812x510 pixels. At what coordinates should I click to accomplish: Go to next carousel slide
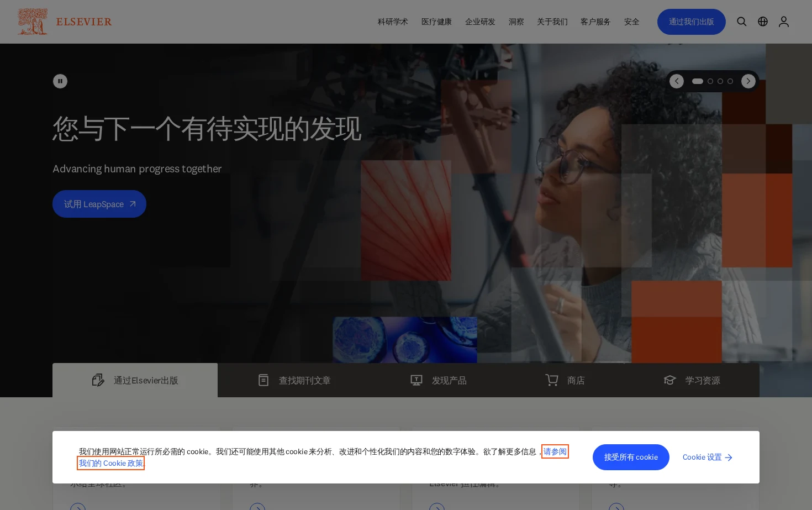tap(748, 81)
